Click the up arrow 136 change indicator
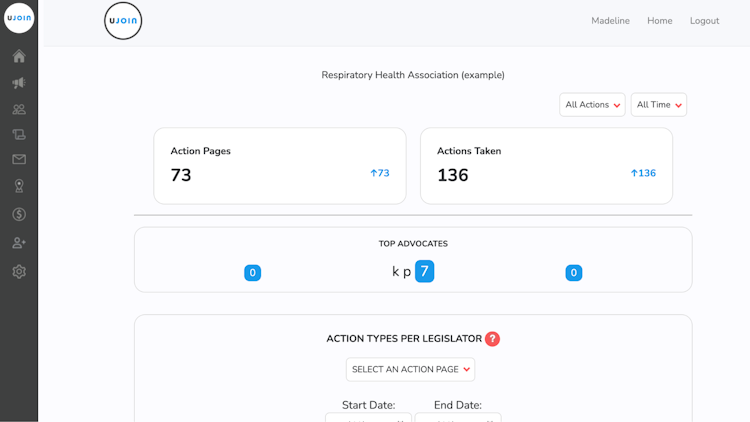The image size is (750, 422). tap(643, 173)
